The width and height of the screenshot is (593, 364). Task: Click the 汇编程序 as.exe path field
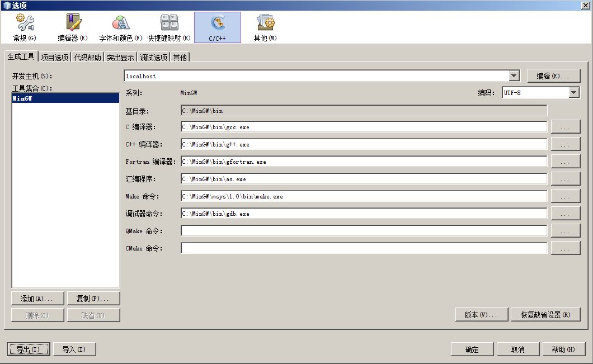(364, 179)
